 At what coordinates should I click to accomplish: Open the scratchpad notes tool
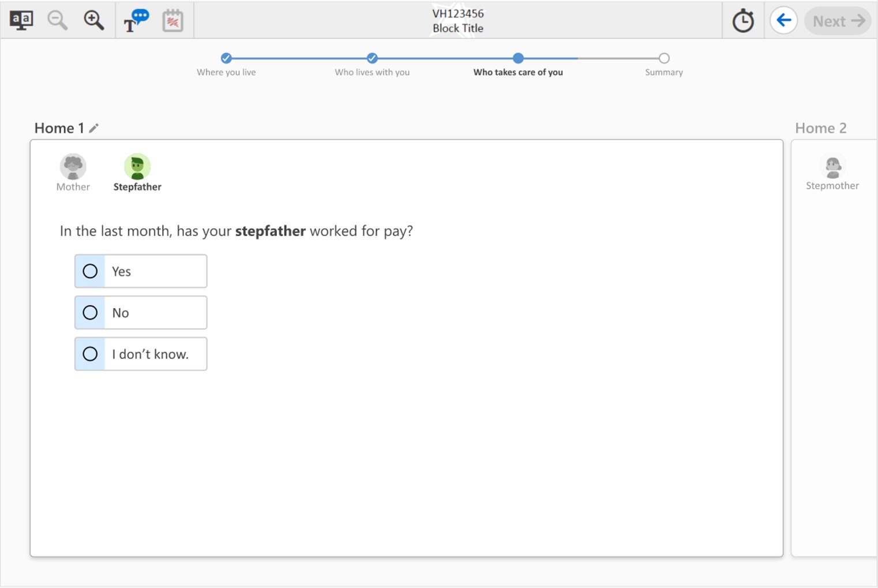click(x=172, y=21)
